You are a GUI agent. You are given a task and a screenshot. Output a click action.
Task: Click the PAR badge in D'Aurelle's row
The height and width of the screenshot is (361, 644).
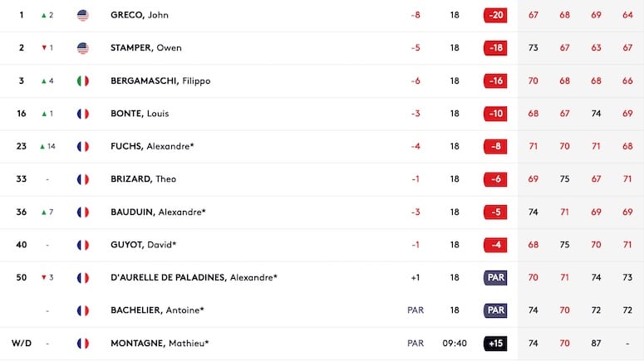495,278
